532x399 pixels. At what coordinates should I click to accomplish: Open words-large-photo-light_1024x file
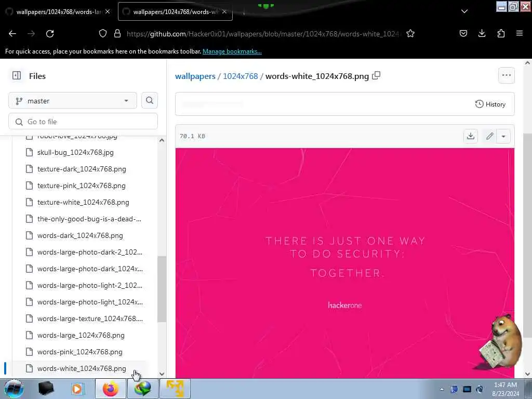(90, 302)
